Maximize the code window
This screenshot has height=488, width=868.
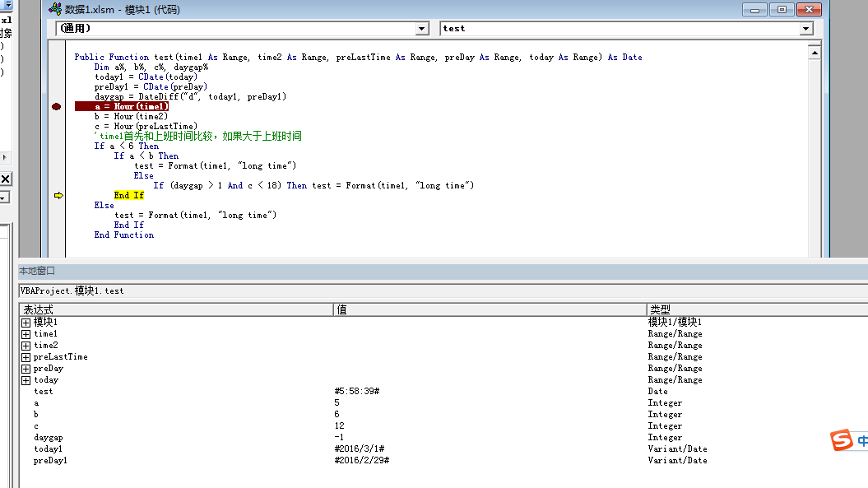[x=781, y=10]
